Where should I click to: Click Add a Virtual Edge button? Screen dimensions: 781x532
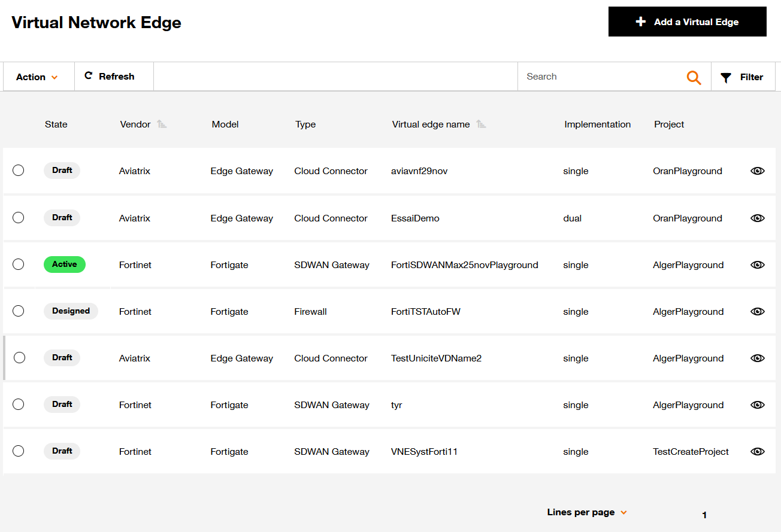point(687,22)
